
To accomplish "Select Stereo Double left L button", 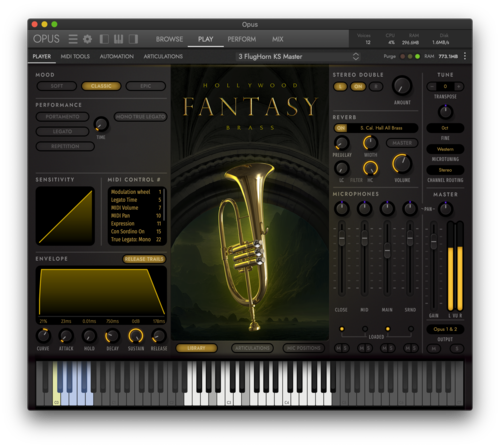I will coord(340,87).
